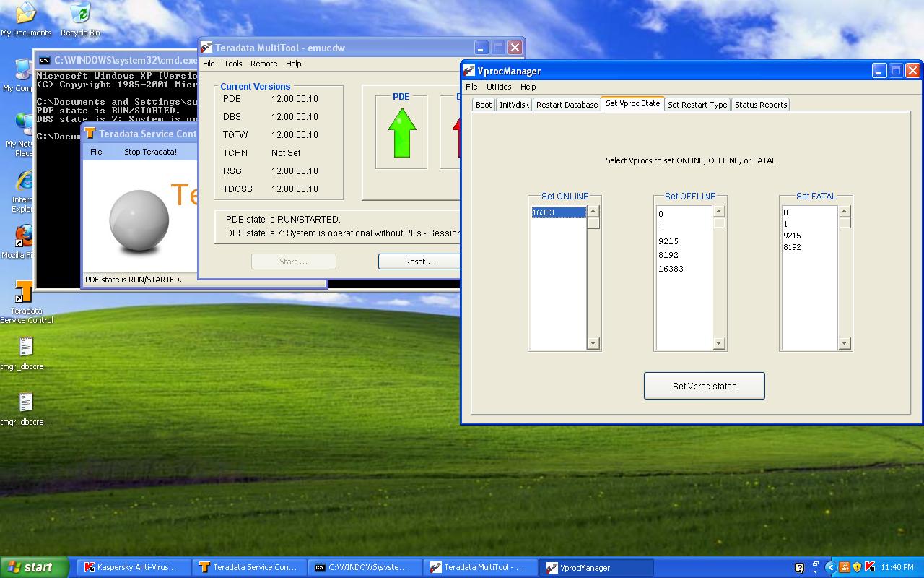
Task: Click the red Kaspersky tray icon
Action: pyautogui.click(x=870, y=567)
